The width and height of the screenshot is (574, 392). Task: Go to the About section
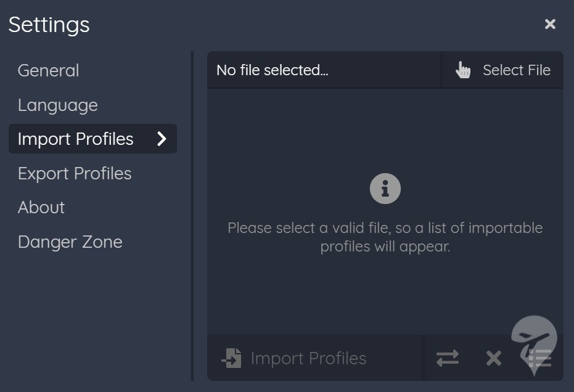41,208
